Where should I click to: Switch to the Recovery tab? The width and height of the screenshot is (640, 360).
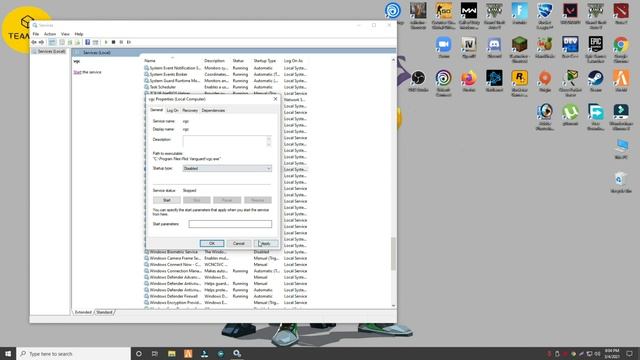tap(190, 110)
